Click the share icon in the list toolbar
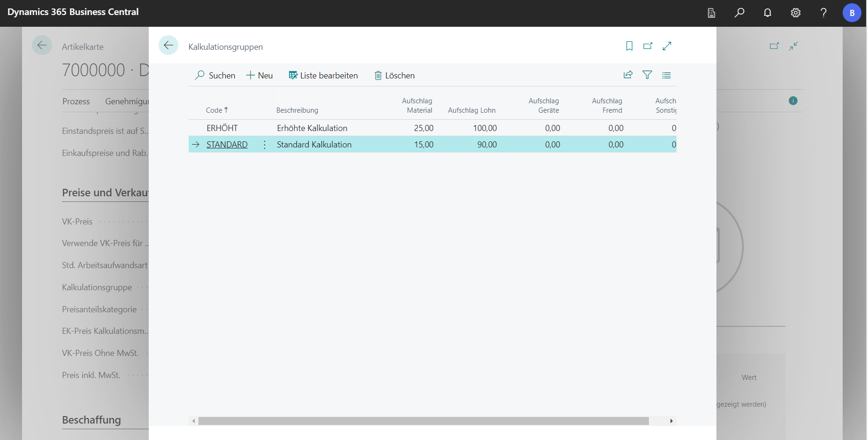Viewport: 868px width, 440px height. tap(628, 75)
